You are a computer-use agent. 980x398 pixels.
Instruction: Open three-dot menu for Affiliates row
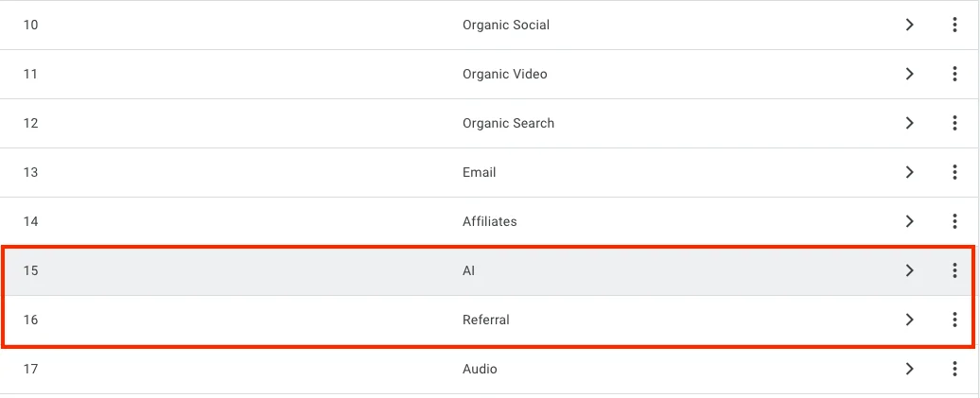(954, 221)
